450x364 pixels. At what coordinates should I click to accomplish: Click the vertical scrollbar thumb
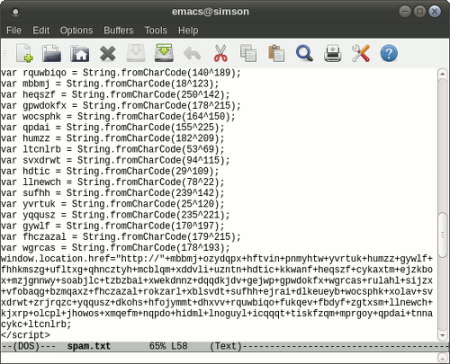442,235
